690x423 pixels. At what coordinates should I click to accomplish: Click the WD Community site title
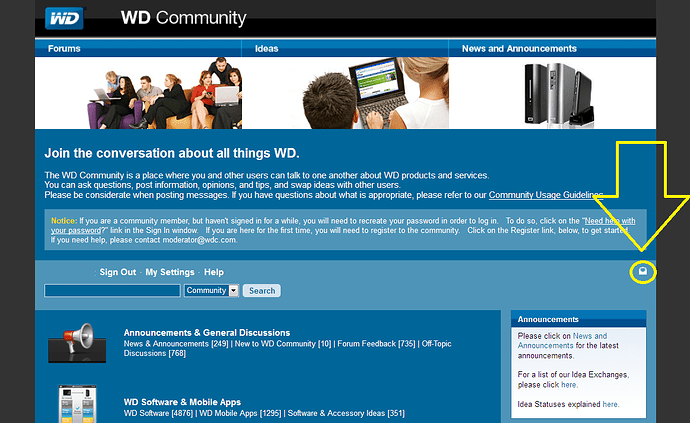tap(184, 18)
